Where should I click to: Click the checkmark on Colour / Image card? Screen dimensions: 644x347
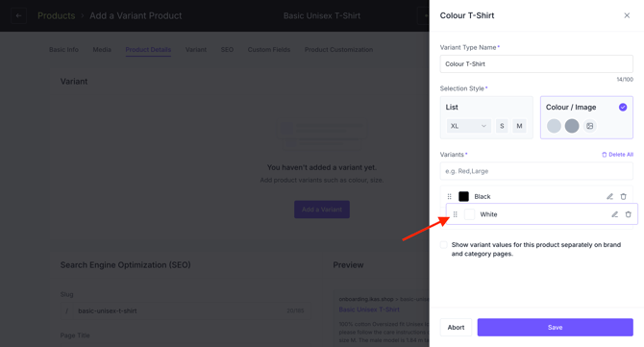coord(623,108)
